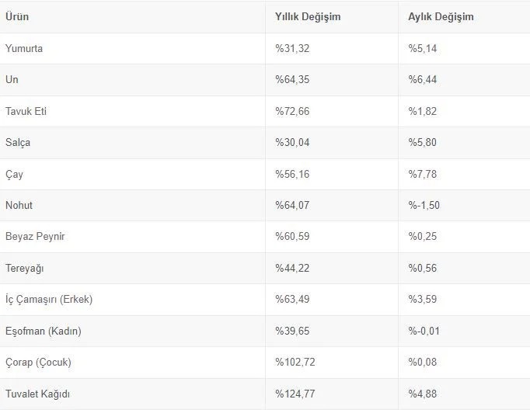This screenshot has width=530, height=420.
Task: Select the Nohut row label
Action: pos(19,206)
